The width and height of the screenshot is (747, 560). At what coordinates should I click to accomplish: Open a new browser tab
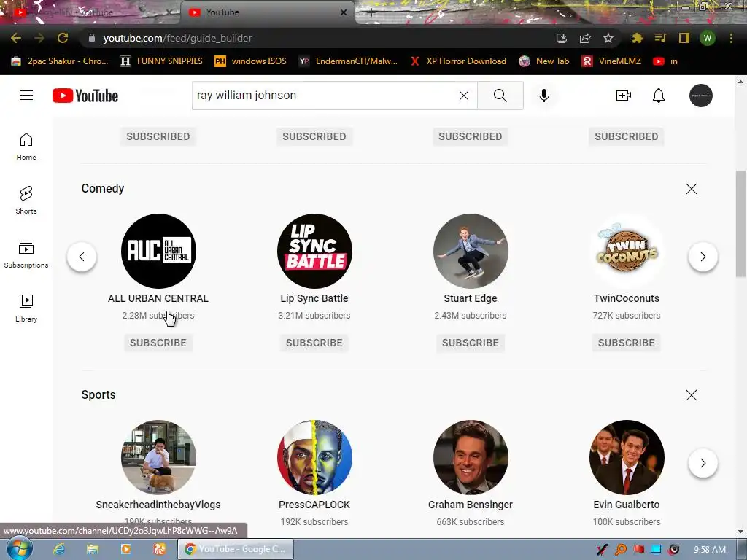371,13
